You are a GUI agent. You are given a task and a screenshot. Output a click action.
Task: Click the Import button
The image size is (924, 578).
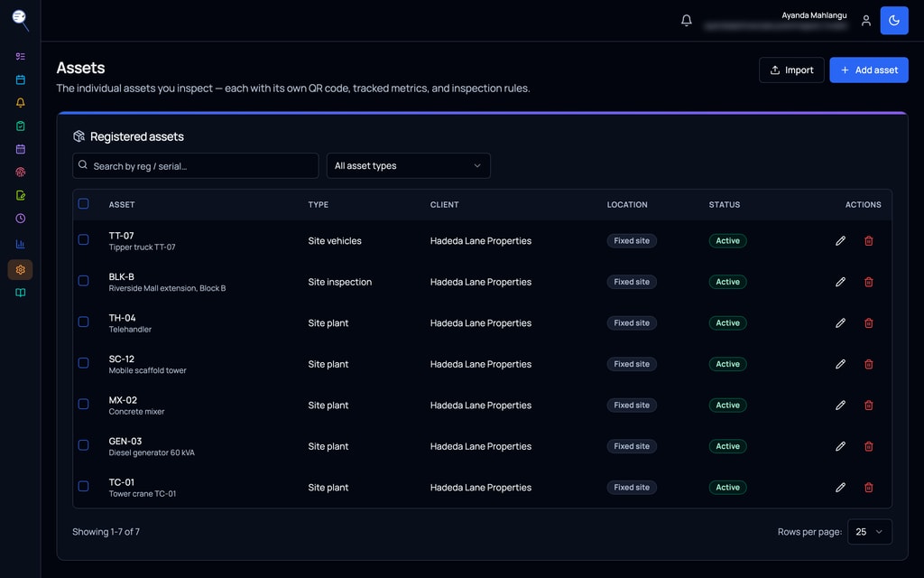(791, 70)
